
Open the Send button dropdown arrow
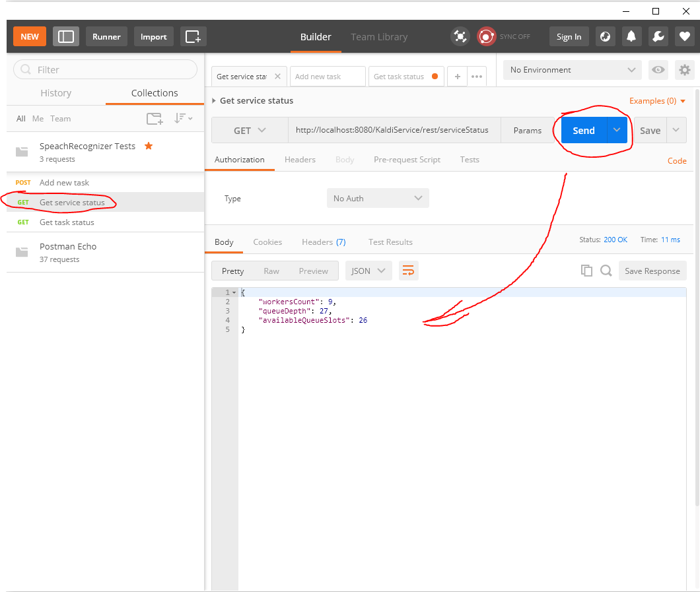tap(617, 130)
